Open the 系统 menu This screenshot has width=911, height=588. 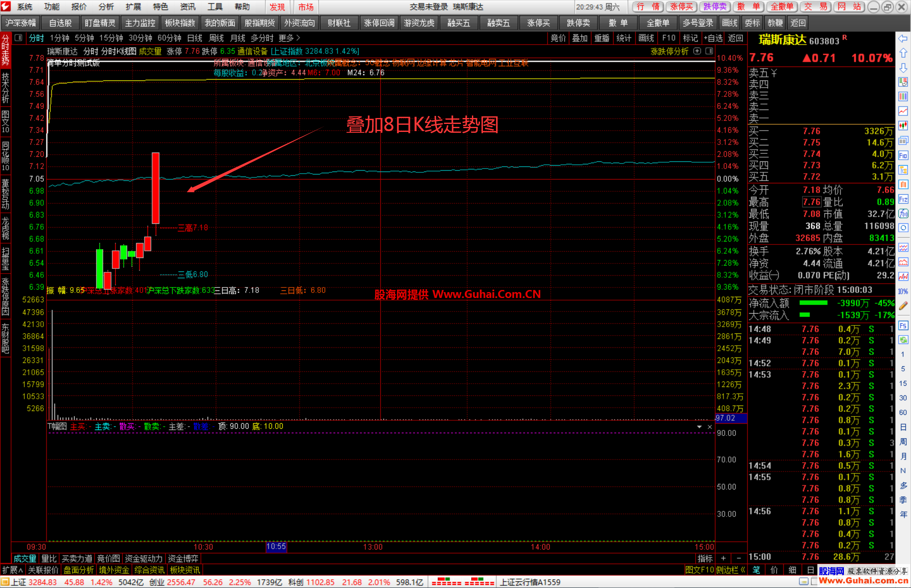25,7
